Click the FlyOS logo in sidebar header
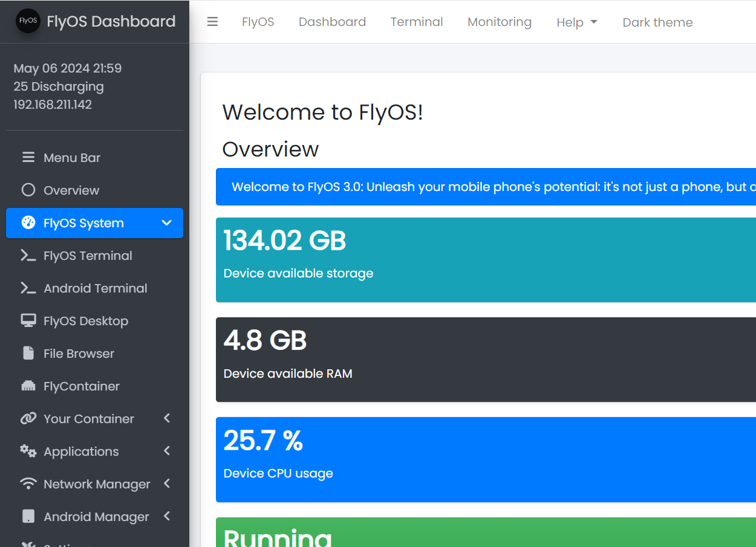 28,21
